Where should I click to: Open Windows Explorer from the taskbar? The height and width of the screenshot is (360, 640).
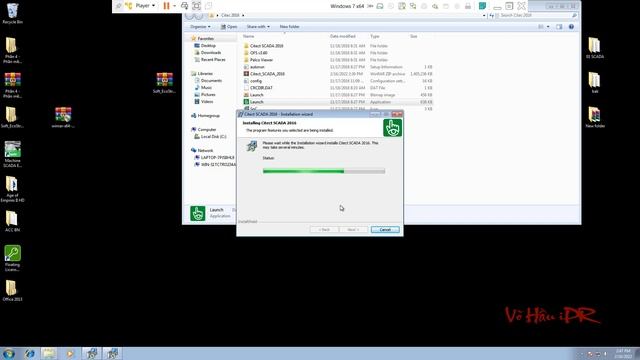49,353
